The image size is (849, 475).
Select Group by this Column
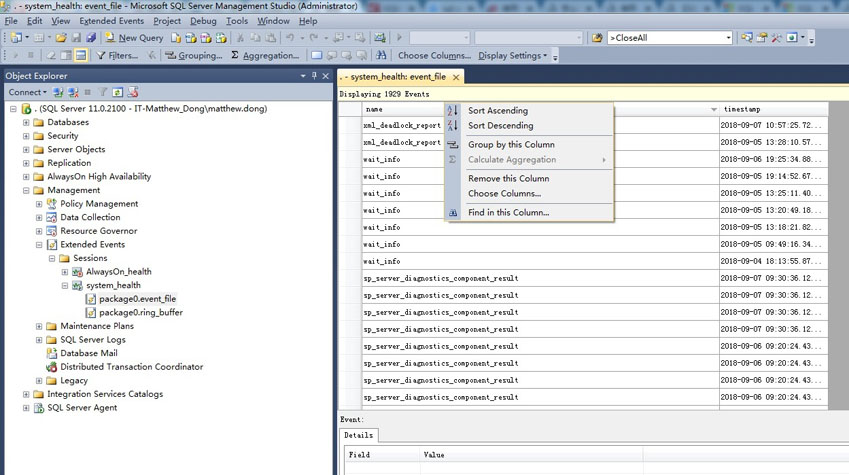[511, 145]
